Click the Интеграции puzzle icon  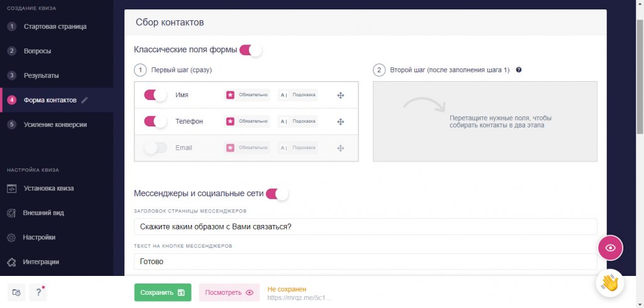(x=11, y=262)
